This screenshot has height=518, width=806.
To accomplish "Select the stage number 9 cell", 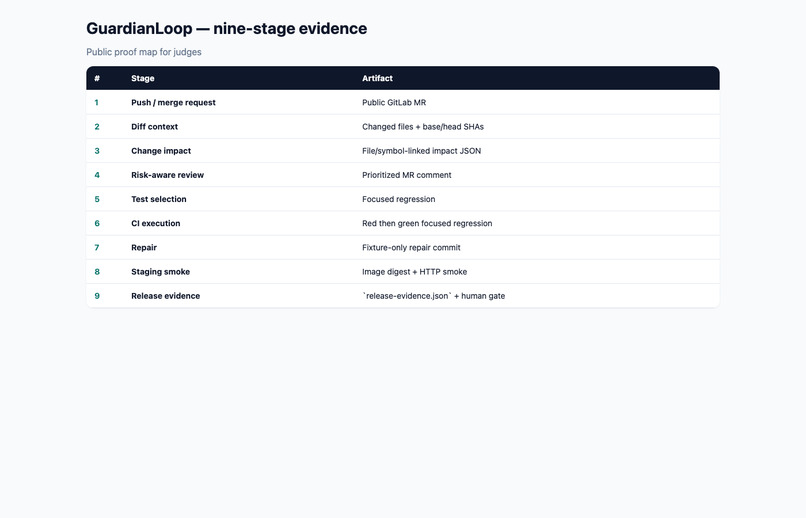I will coord(97,295).
